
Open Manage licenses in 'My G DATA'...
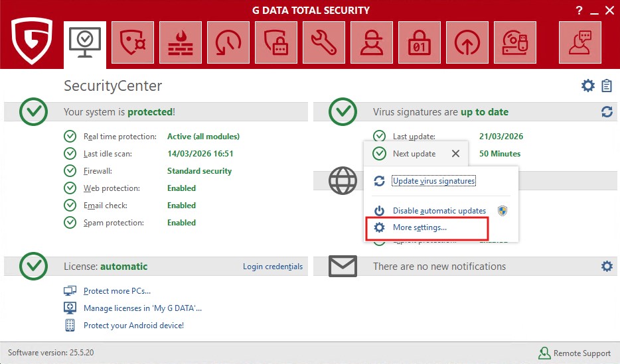tap(143, 308)
